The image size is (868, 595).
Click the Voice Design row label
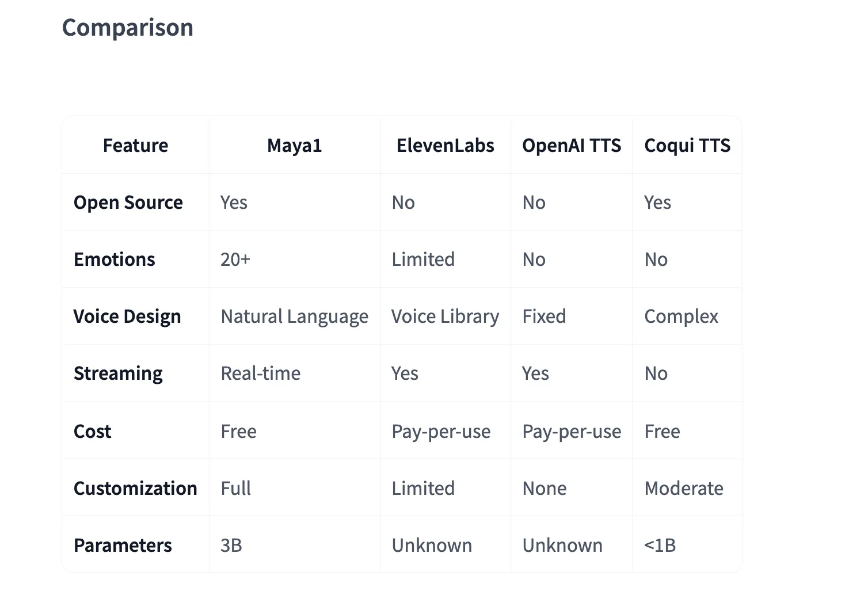(x=127, y=316)
